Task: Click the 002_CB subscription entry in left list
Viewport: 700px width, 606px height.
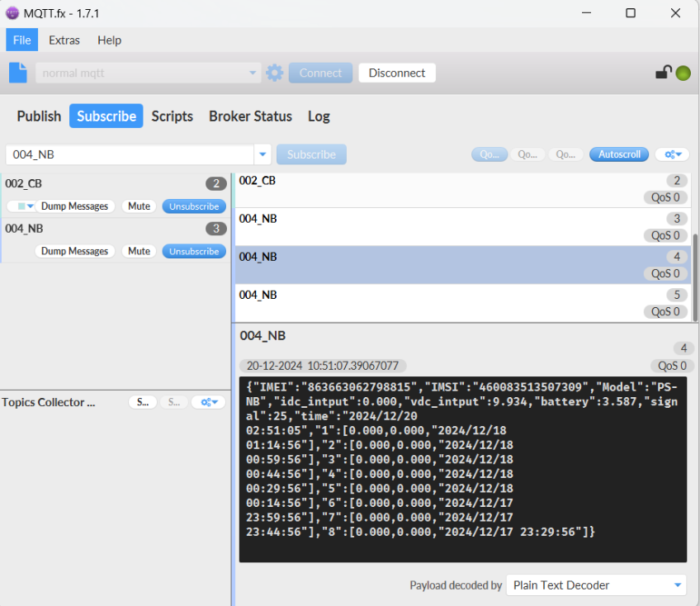Action: point(116,195)
